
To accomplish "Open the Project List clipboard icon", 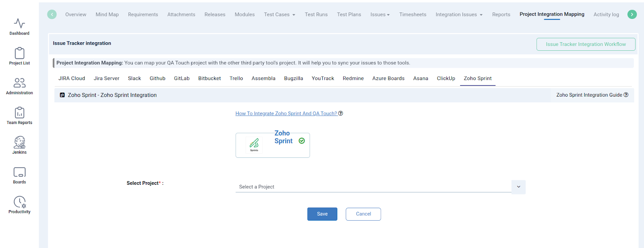I will (x=19, y=53).
